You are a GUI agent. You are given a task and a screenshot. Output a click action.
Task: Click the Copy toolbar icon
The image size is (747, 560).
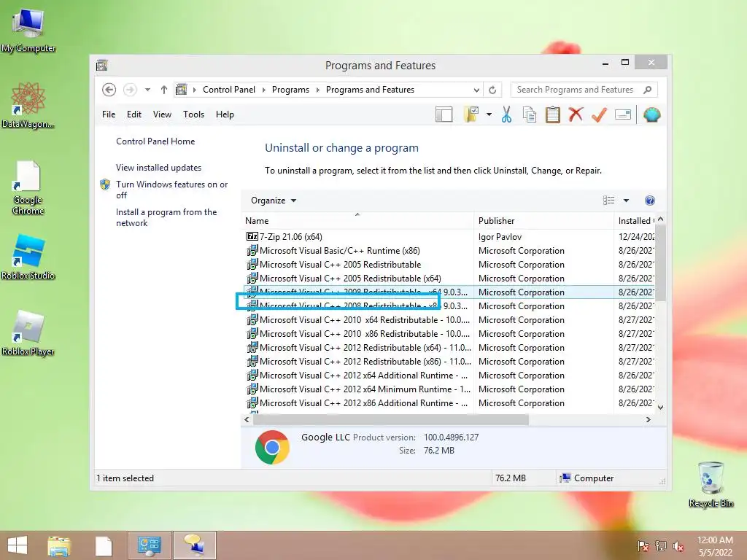[x=530, y=114]
